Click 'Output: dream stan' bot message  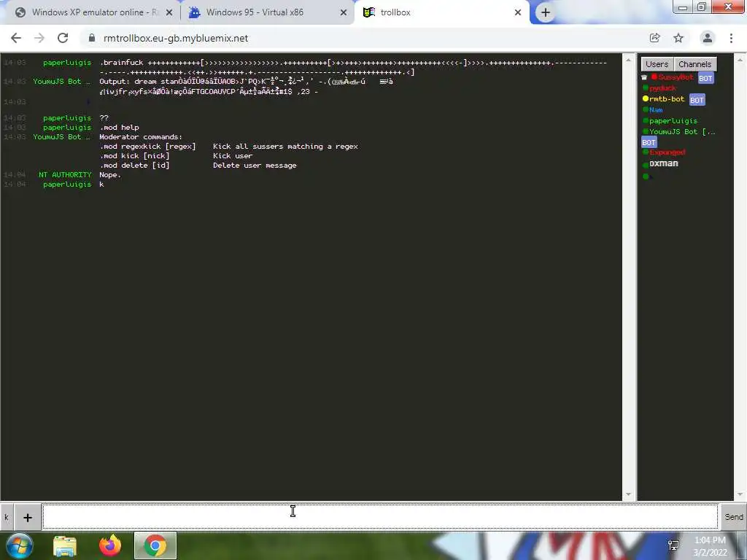point(247,86)
